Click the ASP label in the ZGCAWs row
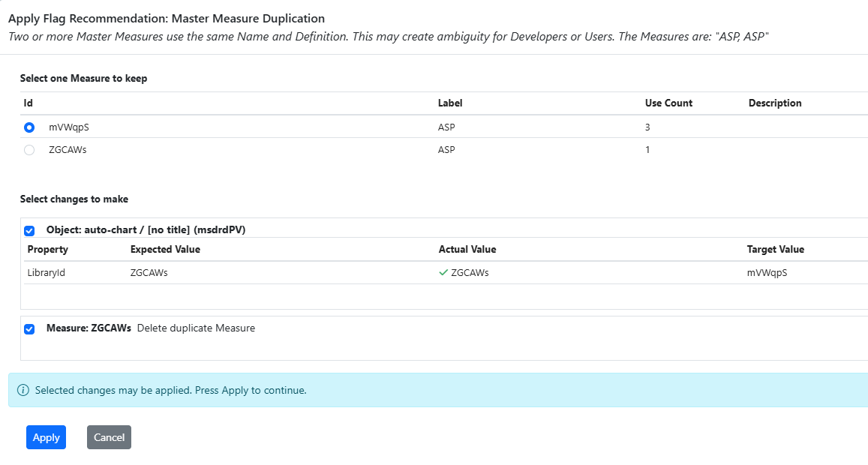This screenshot has width=868, height=465. 446,150
